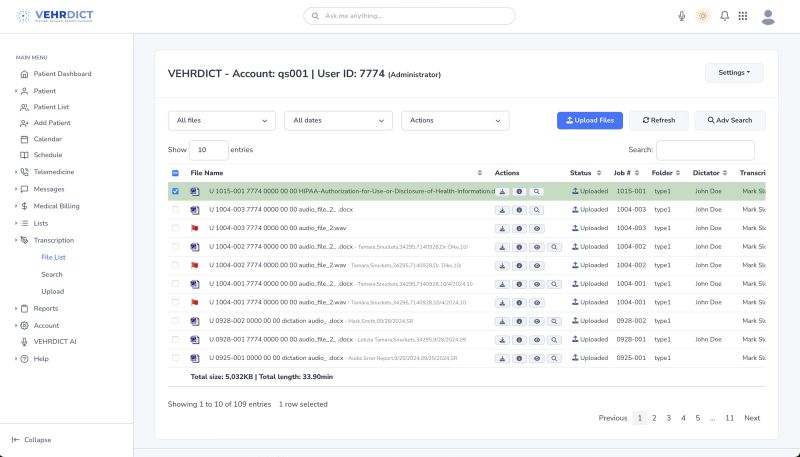Open the All dates dropdown
This screenshot has width=800, height=457.
point(338,120)
